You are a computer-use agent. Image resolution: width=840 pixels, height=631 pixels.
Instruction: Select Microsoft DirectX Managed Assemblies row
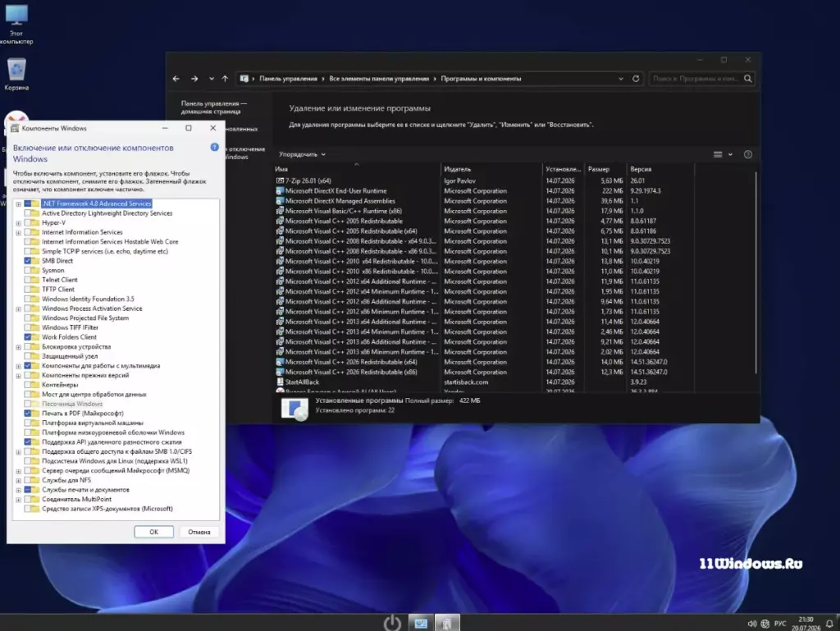[485, 201]
